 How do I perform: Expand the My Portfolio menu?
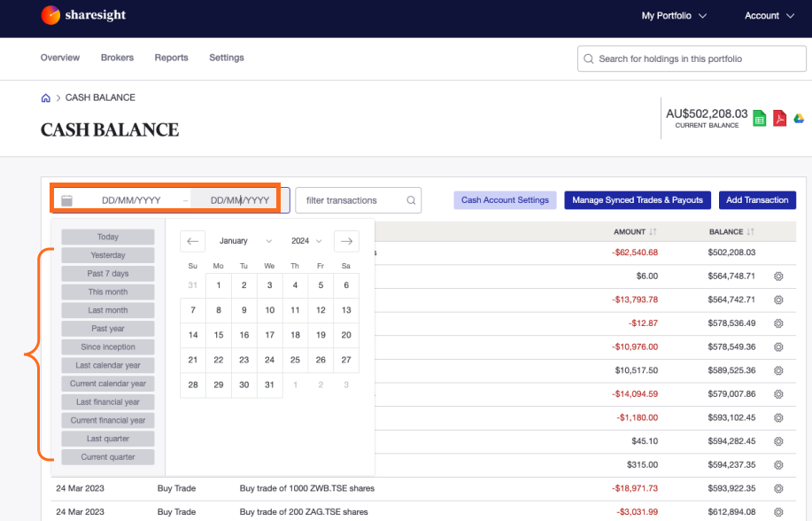pos(674,15)
